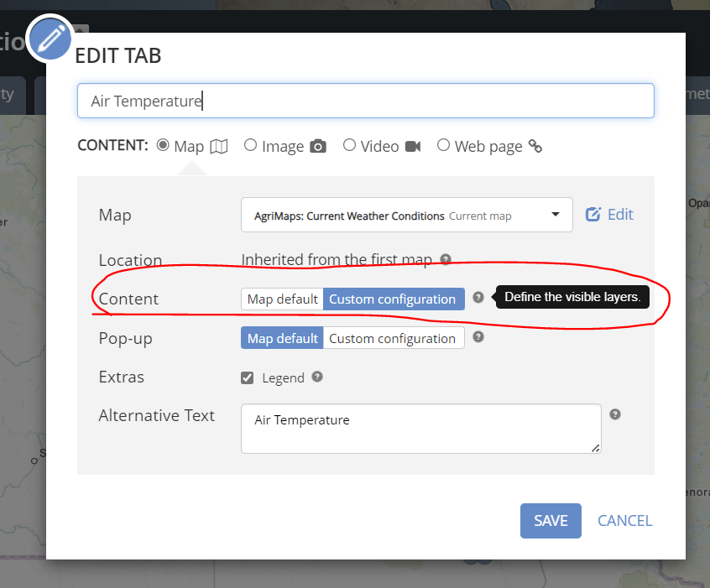The width and height of the screenshot is (710, 588).
Task: Click the camera icon beside Image option
Action: coord(318,146)
